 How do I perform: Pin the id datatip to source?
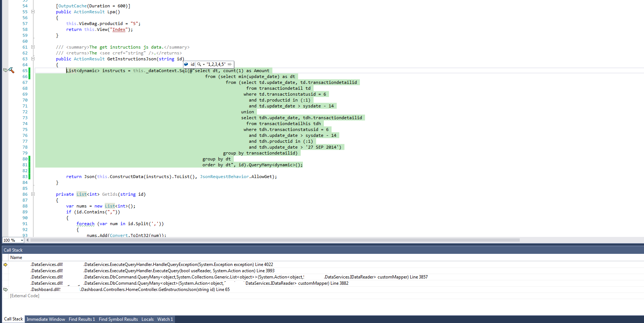point(230,64)
